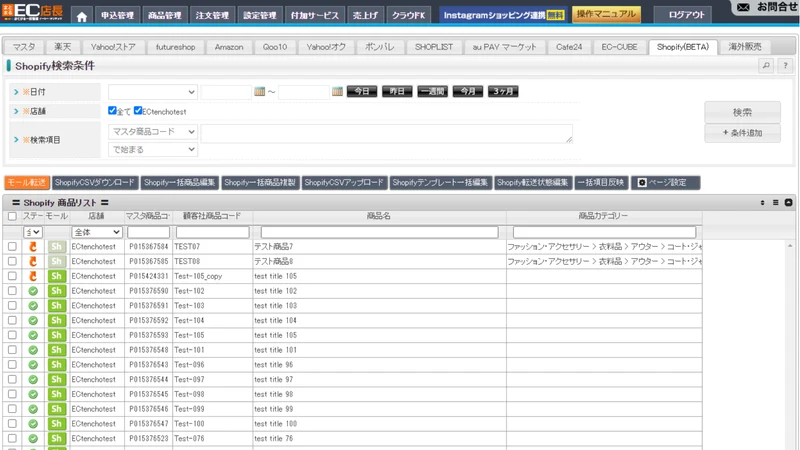Open the マスタ商品コード search field dropdown

(153, 132)
